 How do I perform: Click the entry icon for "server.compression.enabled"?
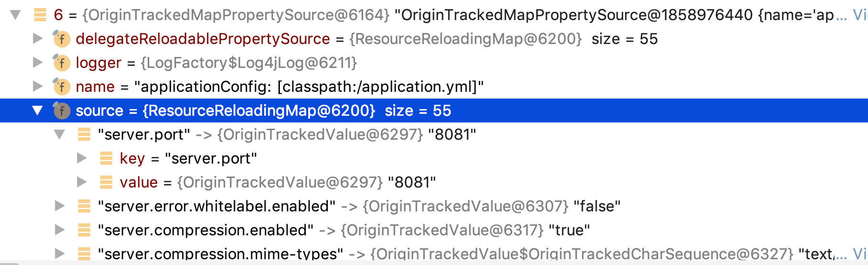84,230
